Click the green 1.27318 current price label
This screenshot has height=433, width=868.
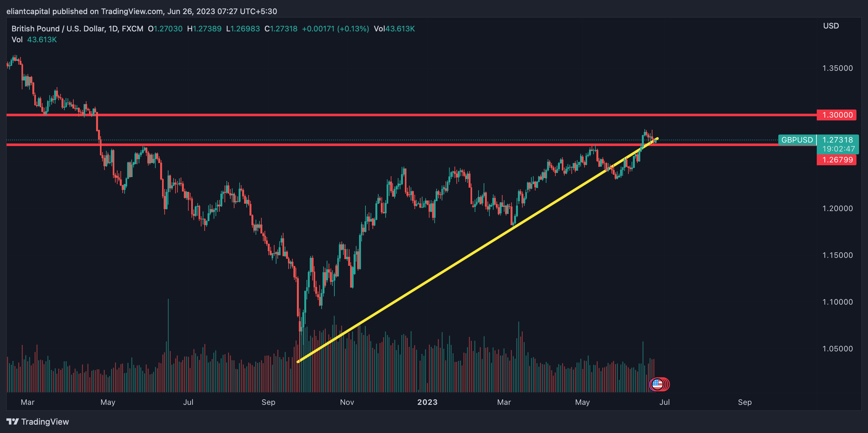coord(838,140)
